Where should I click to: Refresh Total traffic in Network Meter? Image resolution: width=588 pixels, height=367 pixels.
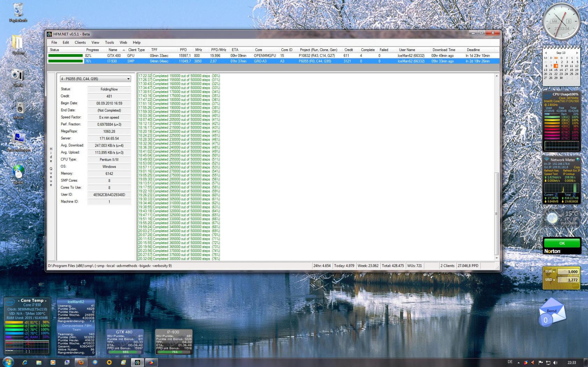coord(574,194)
